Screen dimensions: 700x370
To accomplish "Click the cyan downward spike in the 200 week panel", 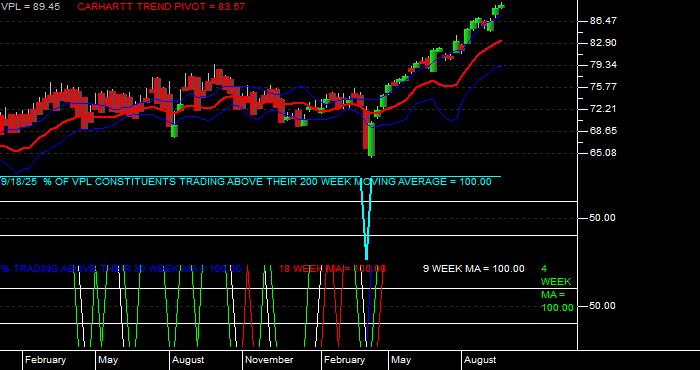I will (367, 219).
